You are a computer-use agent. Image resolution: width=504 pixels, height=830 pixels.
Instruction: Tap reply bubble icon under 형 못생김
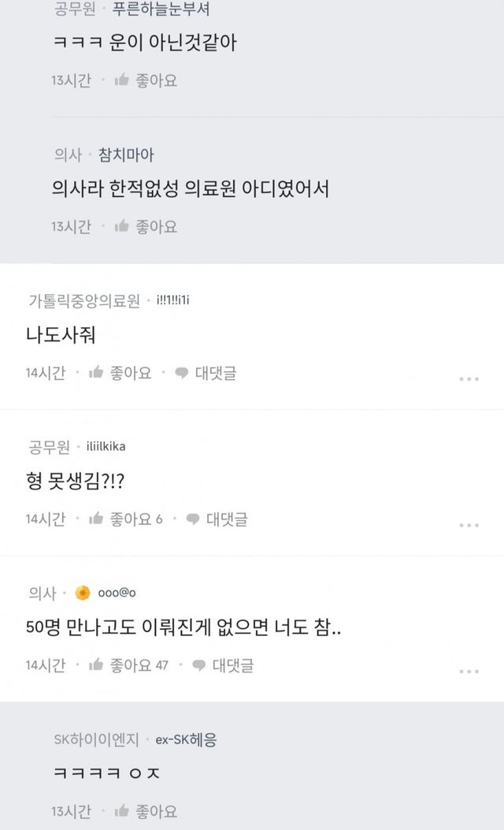(x=192, y=519)
